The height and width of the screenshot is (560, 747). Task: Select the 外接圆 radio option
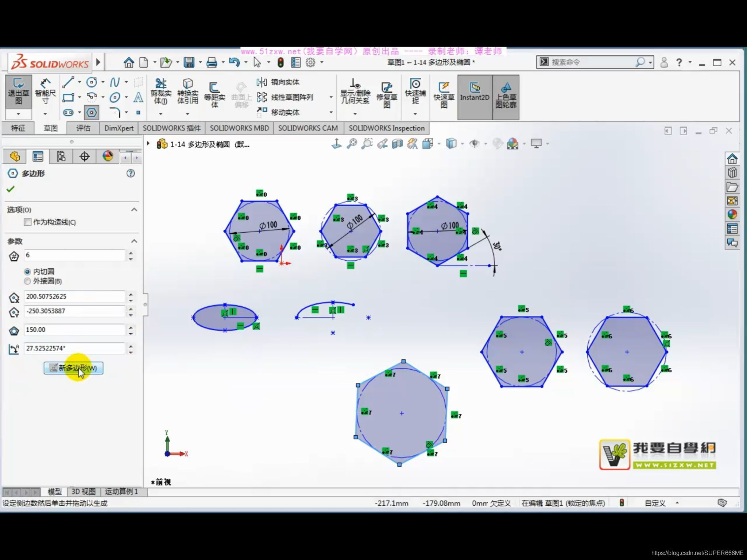27,281
